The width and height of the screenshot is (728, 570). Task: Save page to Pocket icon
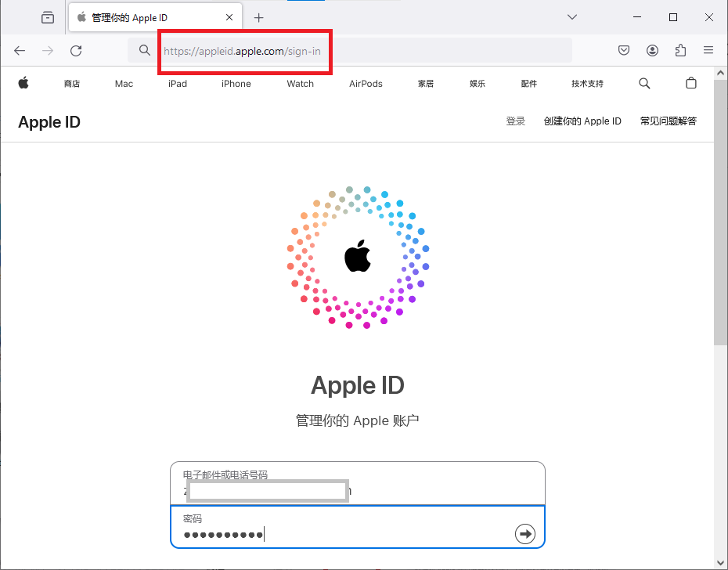click(x=624, y=50)
